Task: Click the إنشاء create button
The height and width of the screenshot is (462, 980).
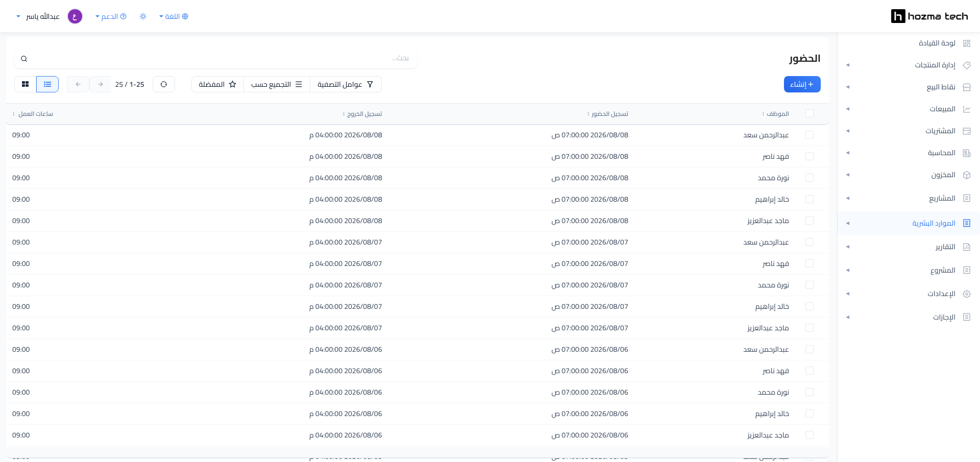Action: 802,84
